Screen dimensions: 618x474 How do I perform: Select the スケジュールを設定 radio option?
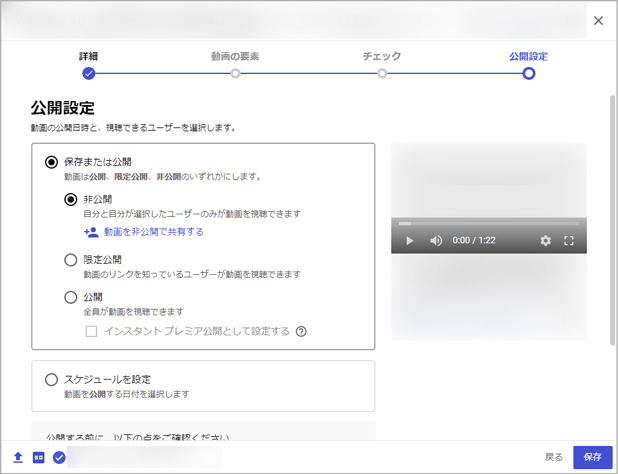click(51, 380)
